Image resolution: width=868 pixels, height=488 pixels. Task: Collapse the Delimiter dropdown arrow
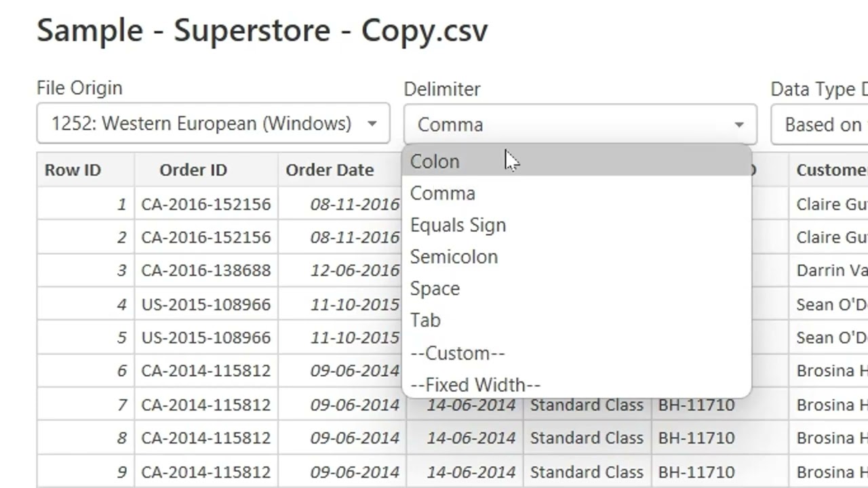tap(738, 125)
